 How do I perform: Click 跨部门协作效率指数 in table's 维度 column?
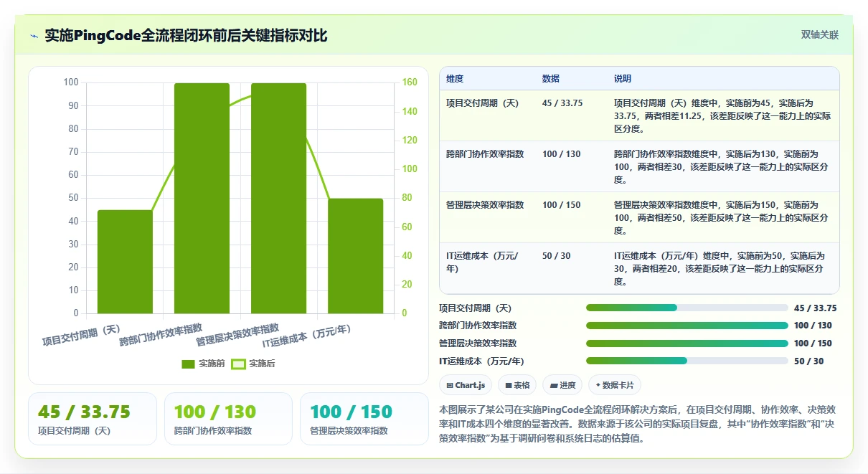(485, 154)
